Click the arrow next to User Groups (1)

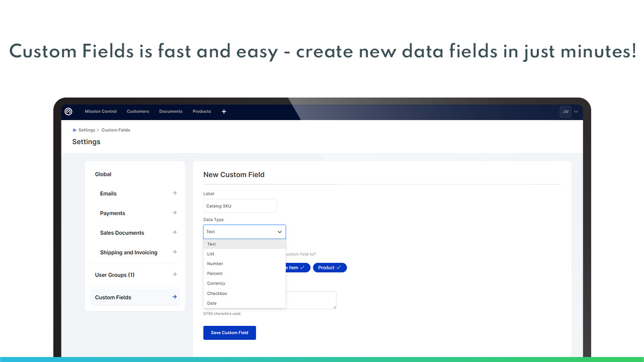coord(175,275)
